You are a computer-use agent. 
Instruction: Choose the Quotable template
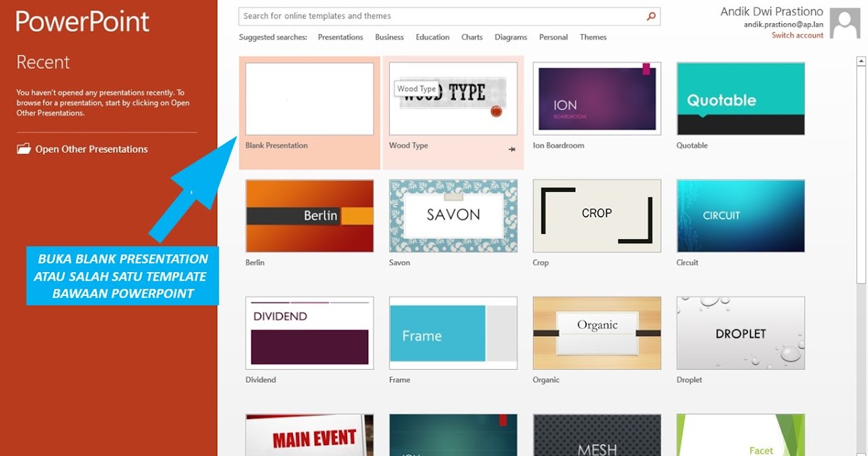tap(741, 98)
